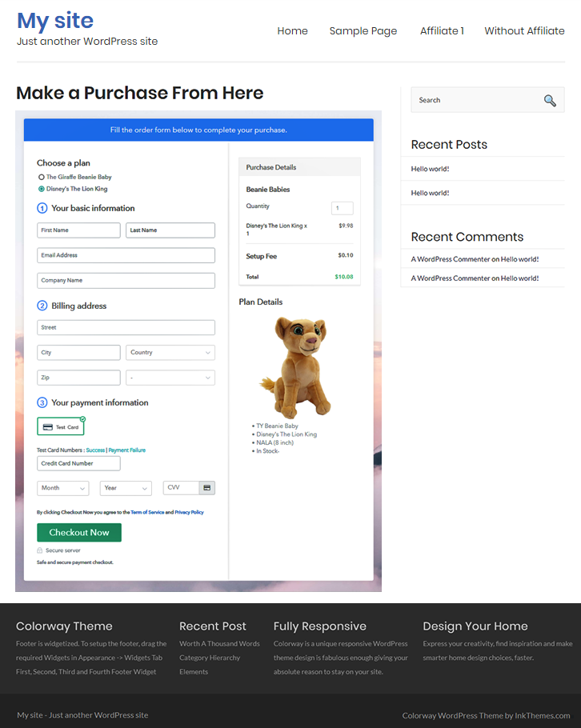Screen dimensions: 581x728
Task: Focus the Email Address field
Action: (x=126, y=255)
